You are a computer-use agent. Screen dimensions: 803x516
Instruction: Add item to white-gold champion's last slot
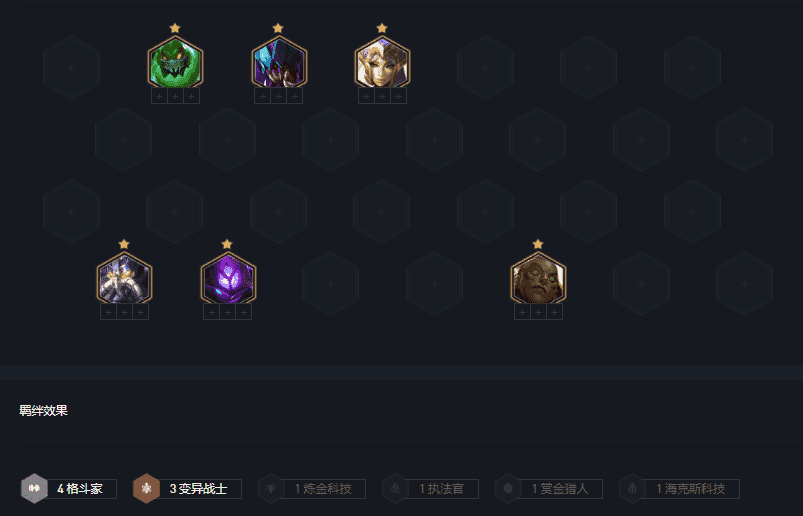tap(398, 96)
